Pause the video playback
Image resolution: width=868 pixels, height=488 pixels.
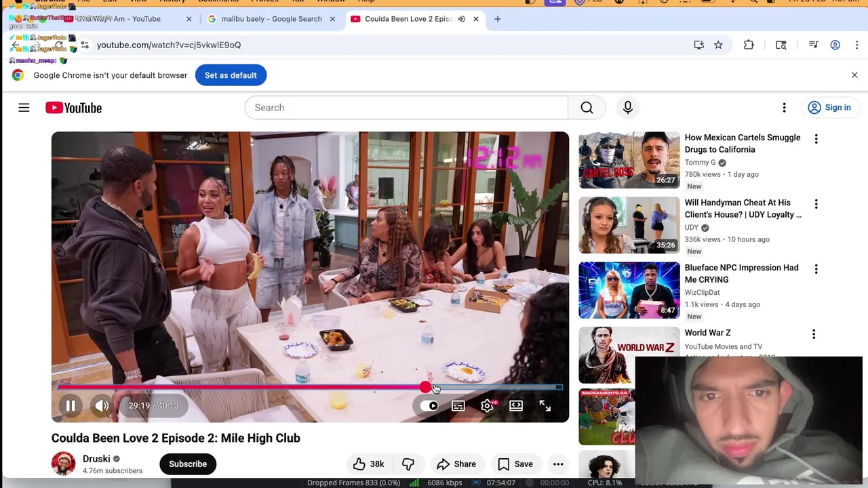pos(71,405)
